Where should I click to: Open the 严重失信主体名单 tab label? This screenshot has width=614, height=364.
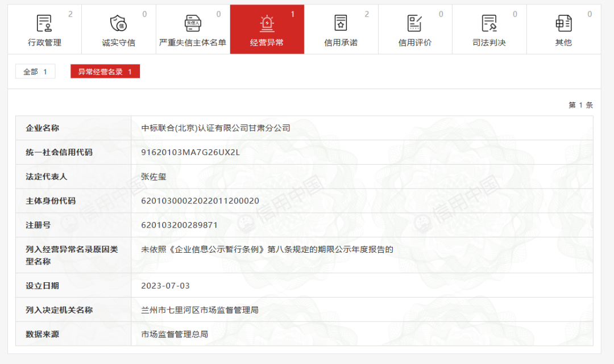[193, 43]
